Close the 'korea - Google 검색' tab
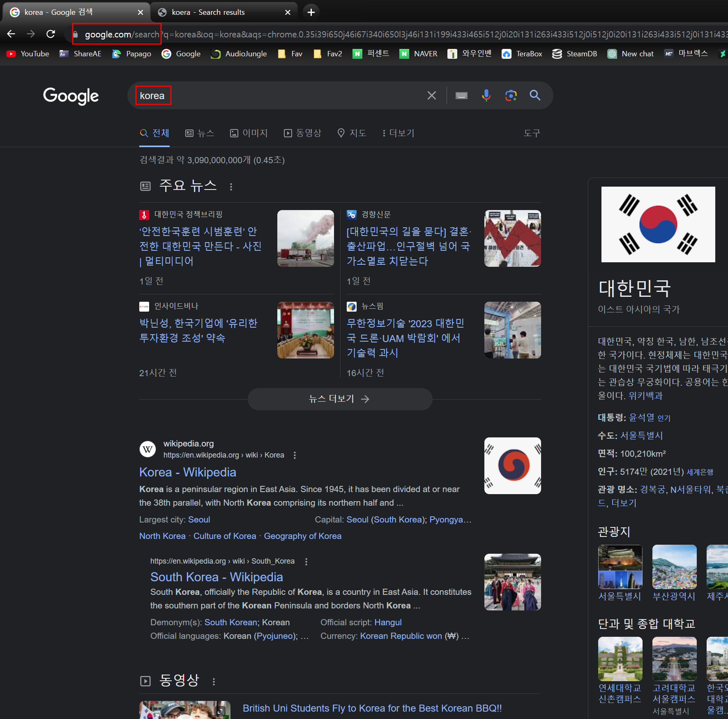The image size is (728, 719). (x=141, y=12)
